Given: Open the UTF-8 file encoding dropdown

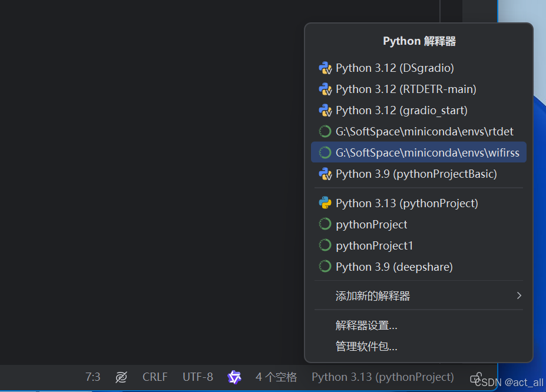Looking at the screenshot, I should (x=197, y=377).
